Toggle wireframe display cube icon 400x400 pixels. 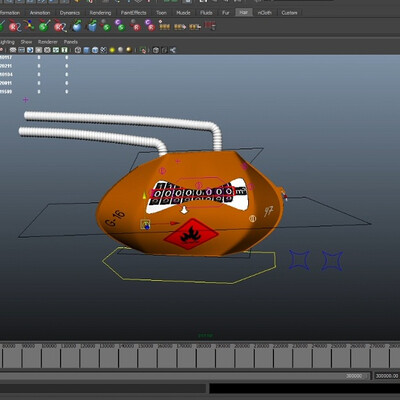(78, 50)
